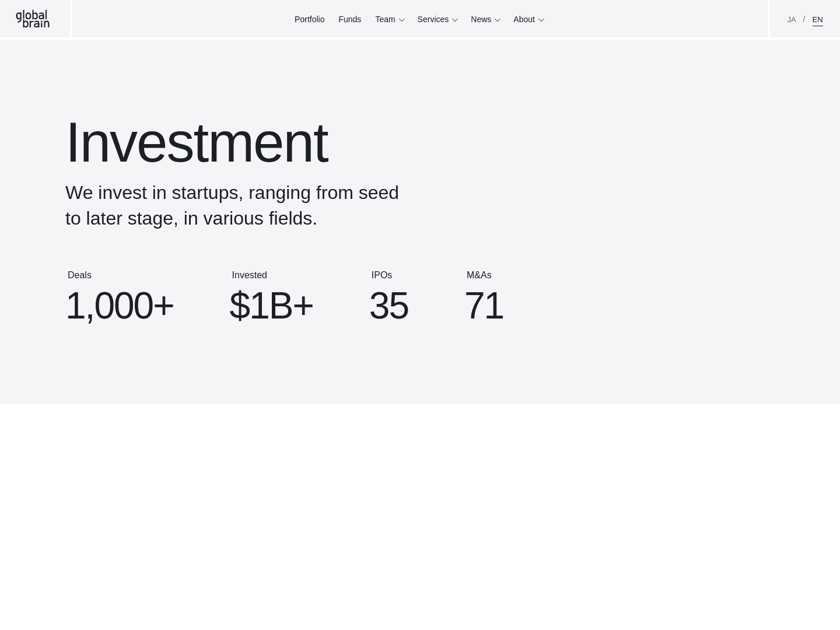Click the Team menu label
840x630 pixels.
pyautogui.click(x=385, y=19)
